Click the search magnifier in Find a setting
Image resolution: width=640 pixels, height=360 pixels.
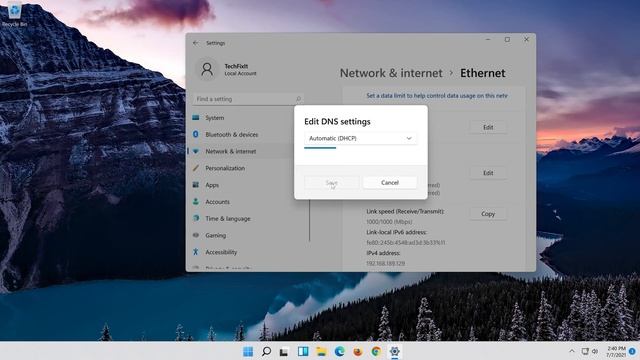(298, 99)
